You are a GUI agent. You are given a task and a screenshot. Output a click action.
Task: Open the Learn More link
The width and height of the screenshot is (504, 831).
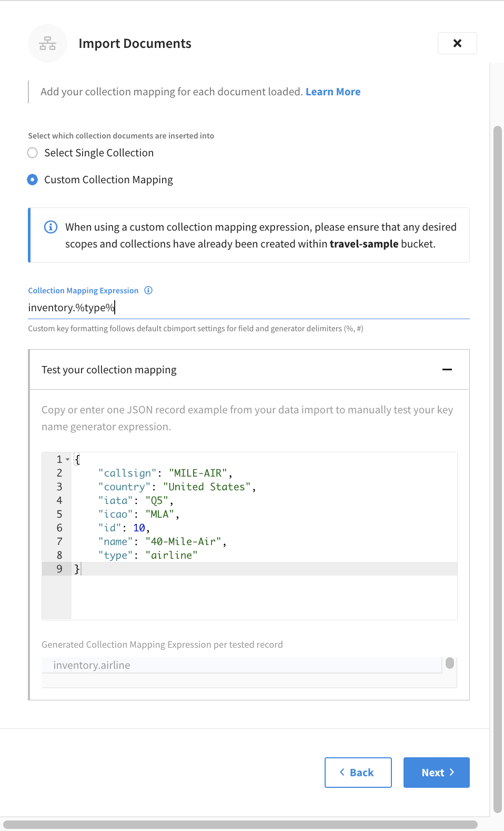coord(333,92)
